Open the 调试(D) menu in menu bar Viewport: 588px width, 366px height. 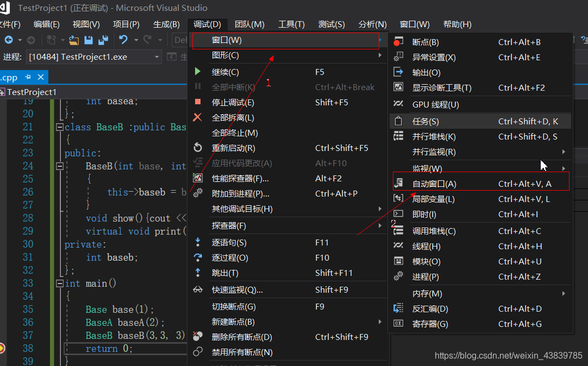[207, 24]
